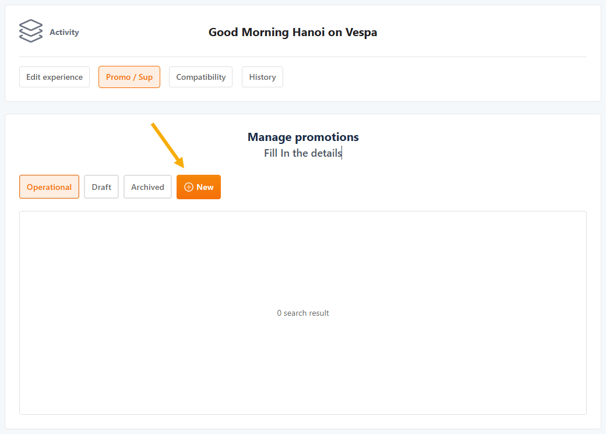This screenshot has height=434, width=606.
Task: Show Archived promotions
Action: click(x=147, y=187)
